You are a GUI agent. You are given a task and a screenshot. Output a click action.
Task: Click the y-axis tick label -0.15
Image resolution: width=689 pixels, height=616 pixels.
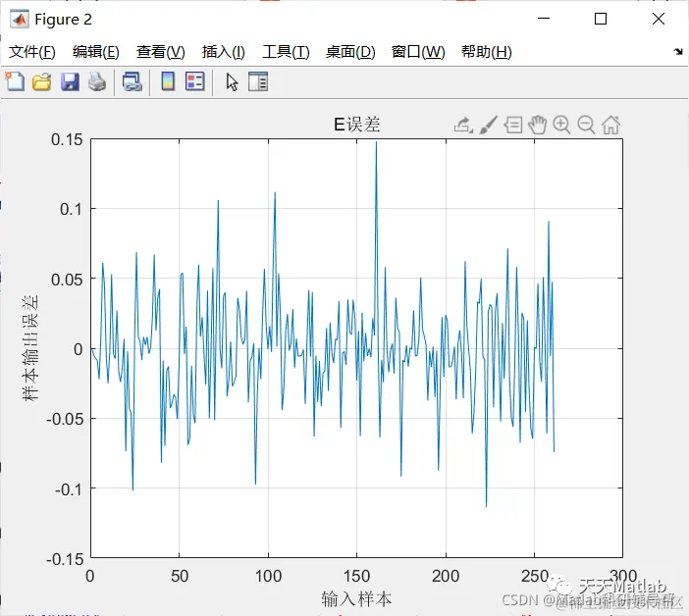pos(65,559)
